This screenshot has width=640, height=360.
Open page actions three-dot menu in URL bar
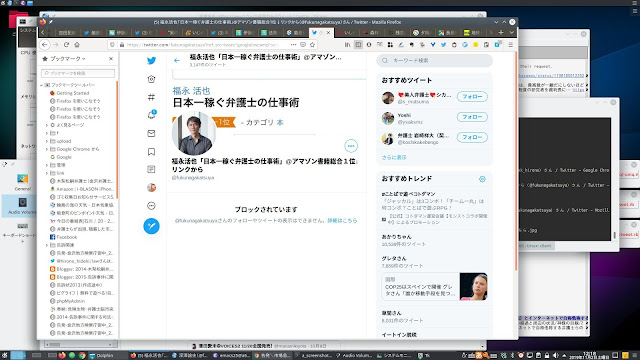pyautogui.click(x=293, y=44)
